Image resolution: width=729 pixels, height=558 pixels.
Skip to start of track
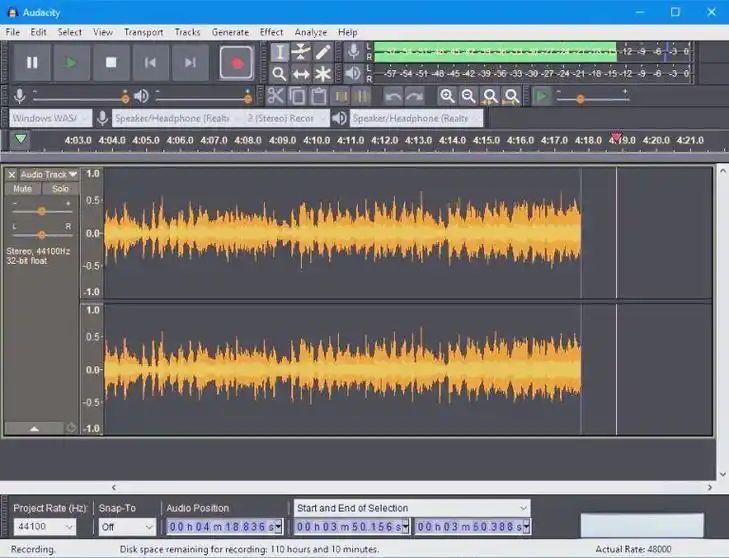pyautogui.click(x=150, y=62)
